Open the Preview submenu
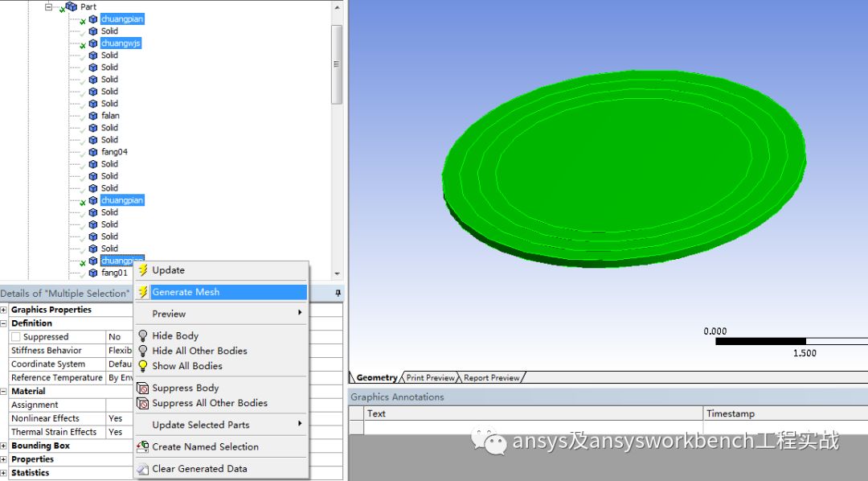 click(169, 314)
